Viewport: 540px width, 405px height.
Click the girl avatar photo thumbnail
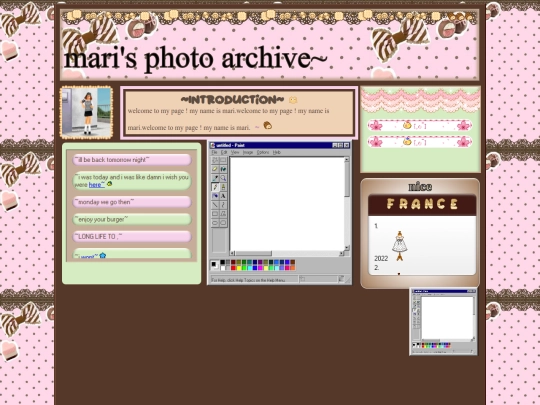click(x=86, y=112)
